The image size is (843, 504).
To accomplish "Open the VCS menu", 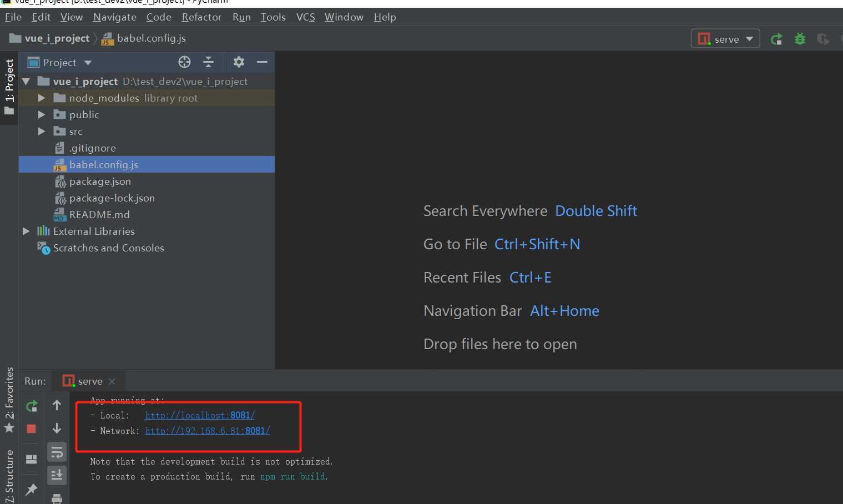I will 306,17.
